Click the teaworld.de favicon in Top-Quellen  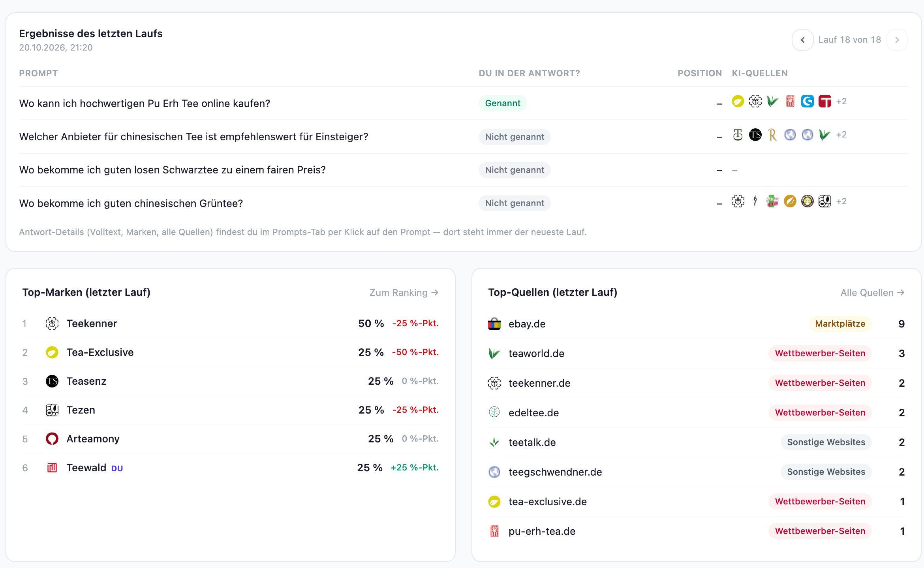(494, 354)
